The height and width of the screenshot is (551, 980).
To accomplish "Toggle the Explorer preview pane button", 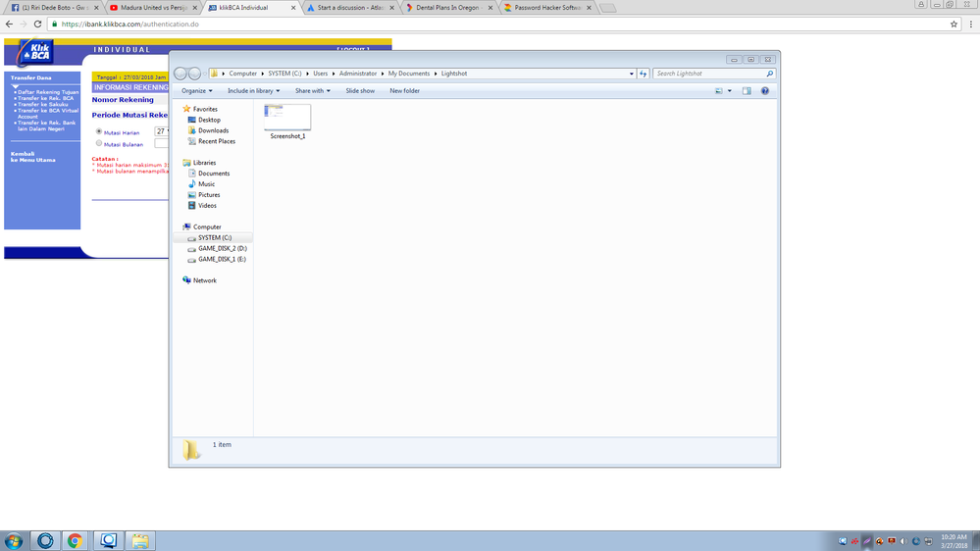I will (747, 91).
